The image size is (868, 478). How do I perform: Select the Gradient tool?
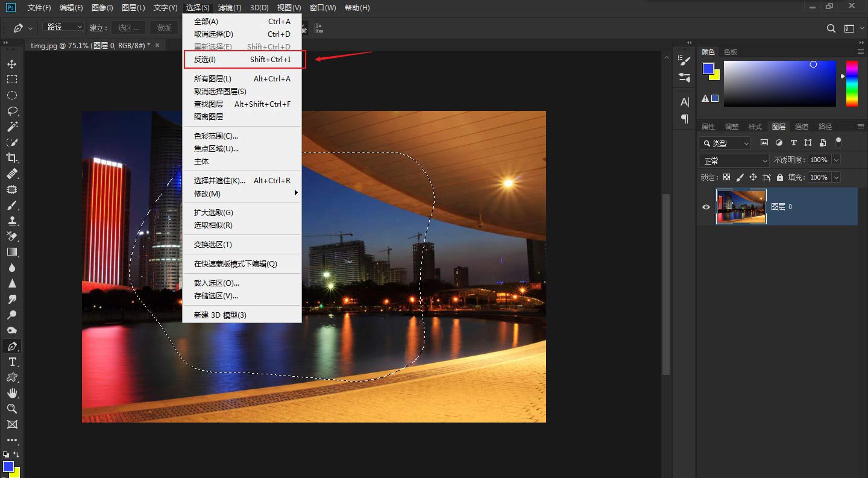[x=11, y=252]
